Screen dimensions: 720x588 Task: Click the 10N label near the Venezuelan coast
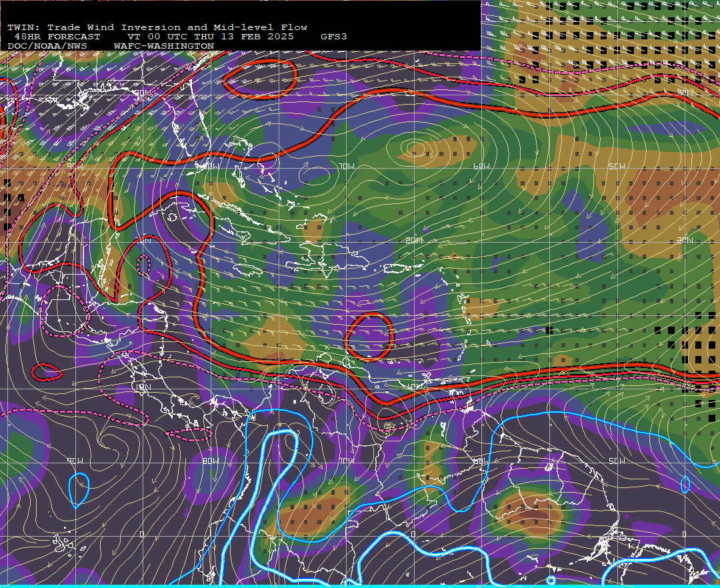point(414,387)
